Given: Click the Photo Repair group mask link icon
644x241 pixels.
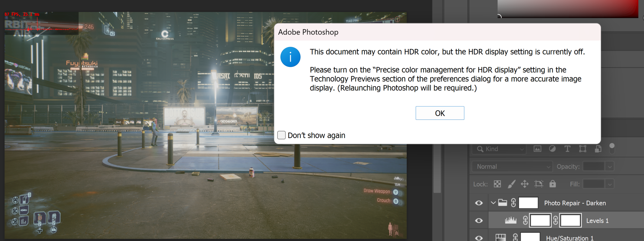Looking at the screenshot, I should pyautogui.click(x=514, y=203).
